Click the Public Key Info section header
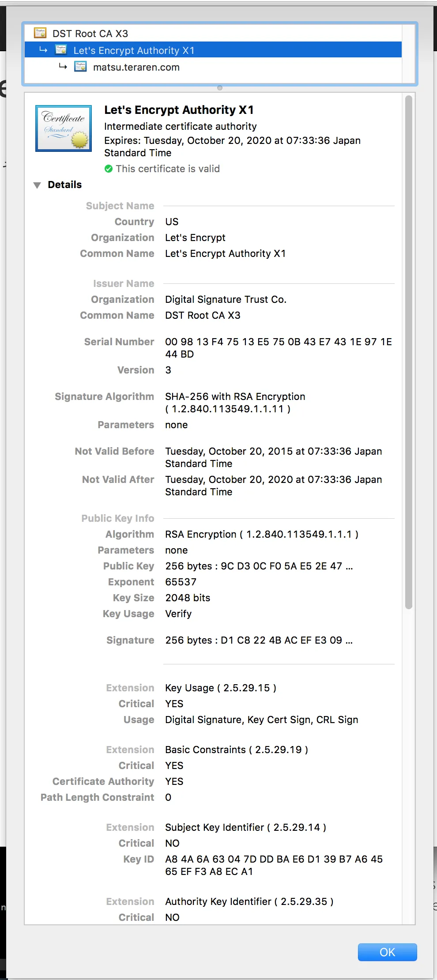The image size is (437, 980). pyautogui.click(x=118, y=518)
